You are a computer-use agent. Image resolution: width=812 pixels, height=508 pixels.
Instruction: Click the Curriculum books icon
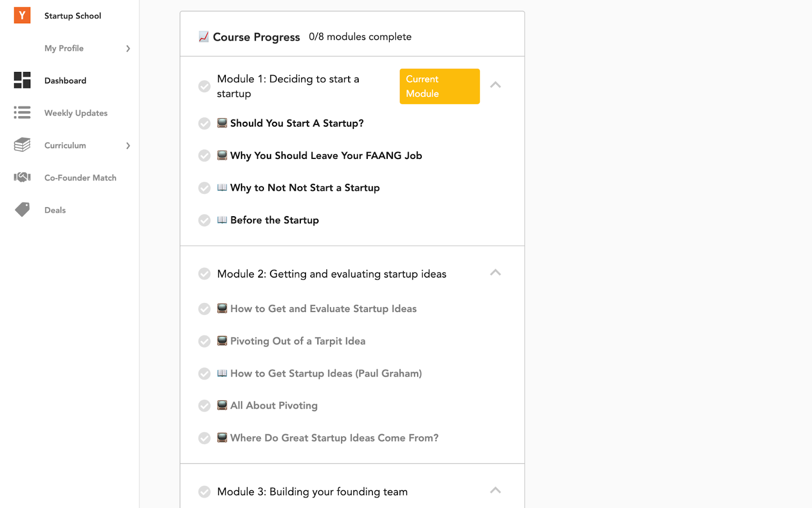pyautogui.click(x=22, y=145)
